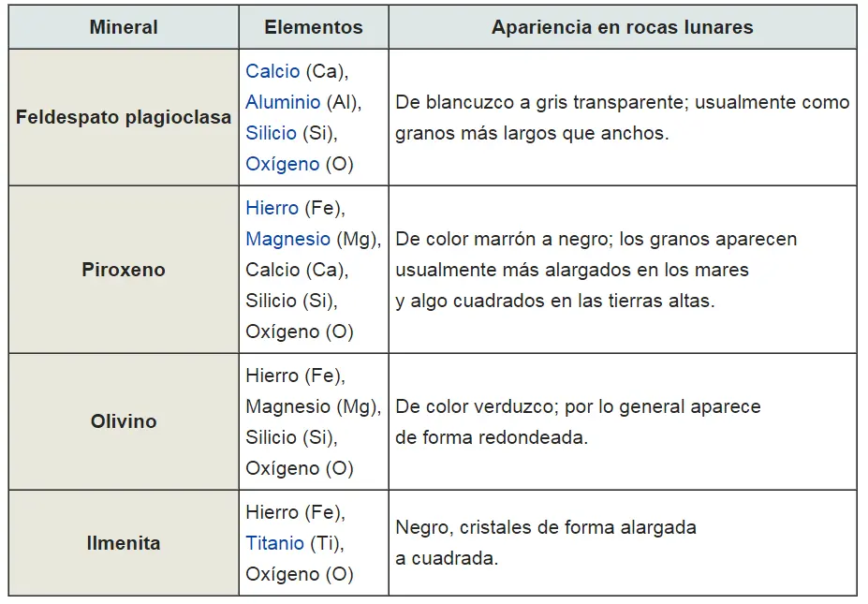868x604 pixels.
Task: Select the Ilmenita row header cell
Action: [x=124, y=543]
